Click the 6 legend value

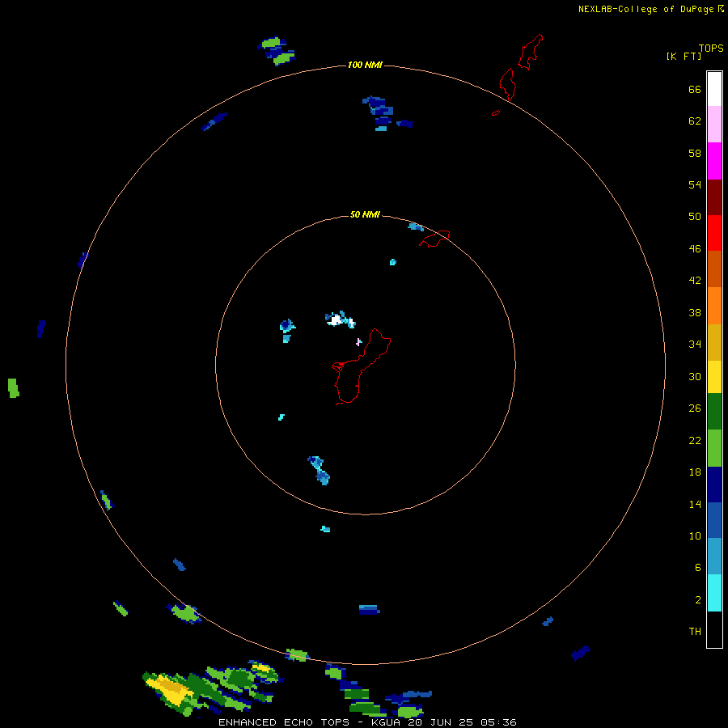click(x=697, y=568)
